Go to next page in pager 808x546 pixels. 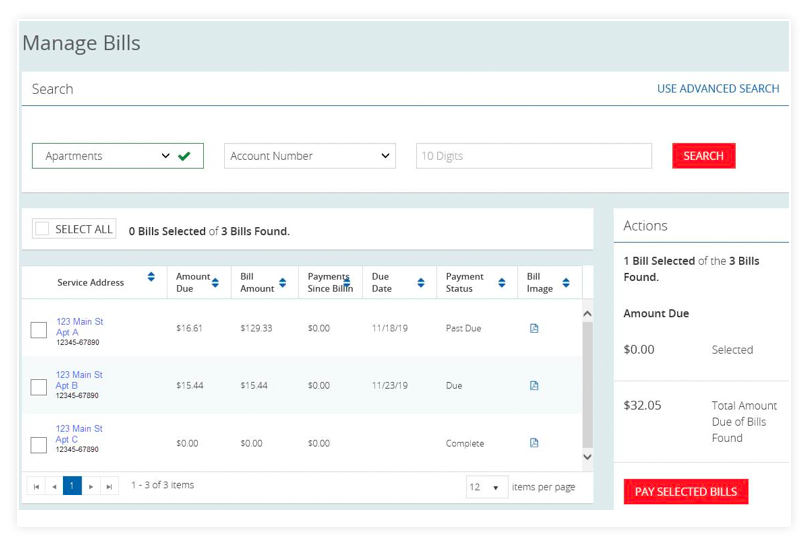pyautogui.click(x=91, y=487)
